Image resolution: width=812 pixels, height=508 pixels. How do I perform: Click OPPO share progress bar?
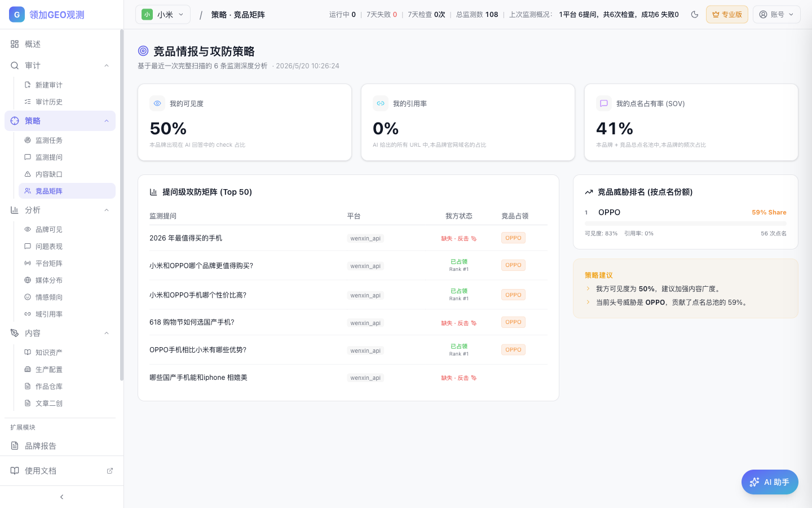tap(686, 224)
